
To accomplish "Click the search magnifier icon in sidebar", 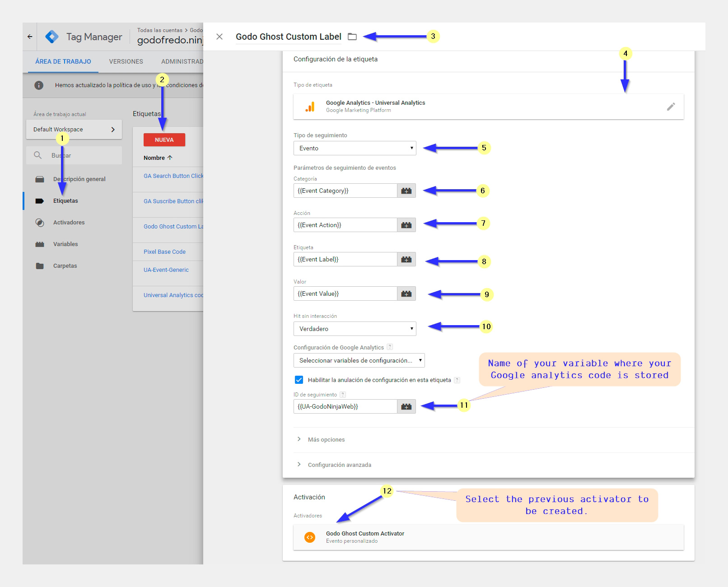I will [x=38, y=155].
